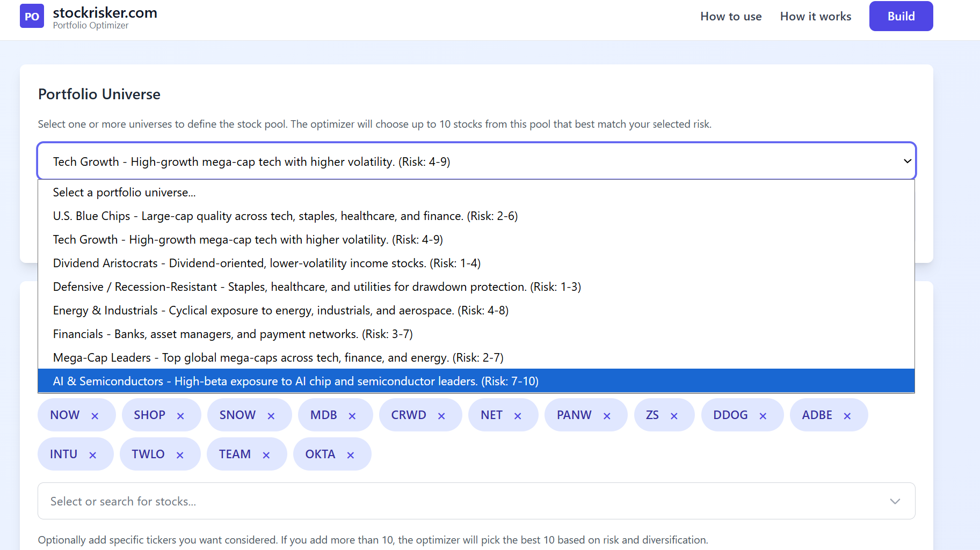This screenshot has width=980, height=550.
Task: Open the stock search dropdown chevron
Action: point(895,501)
